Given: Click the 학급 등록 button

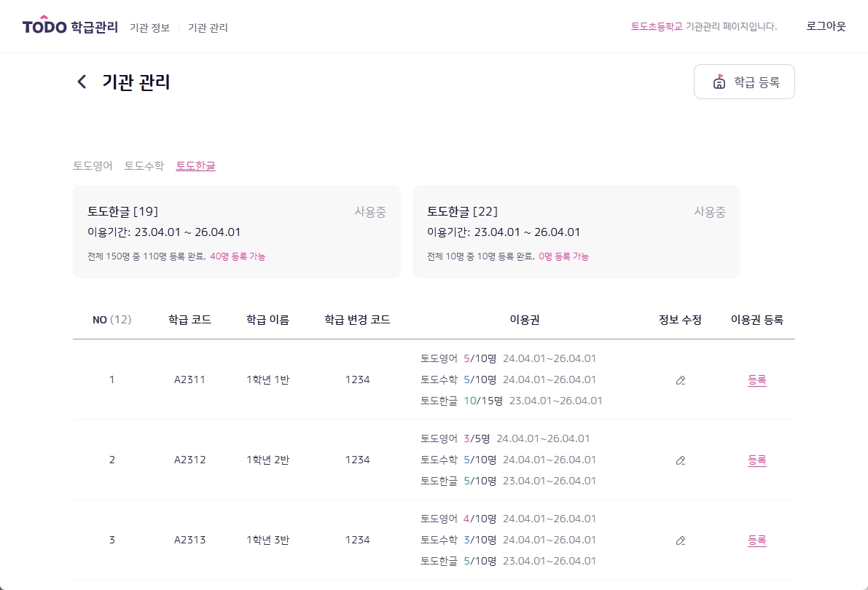Looking at the screenshot, I should (744, 82).
